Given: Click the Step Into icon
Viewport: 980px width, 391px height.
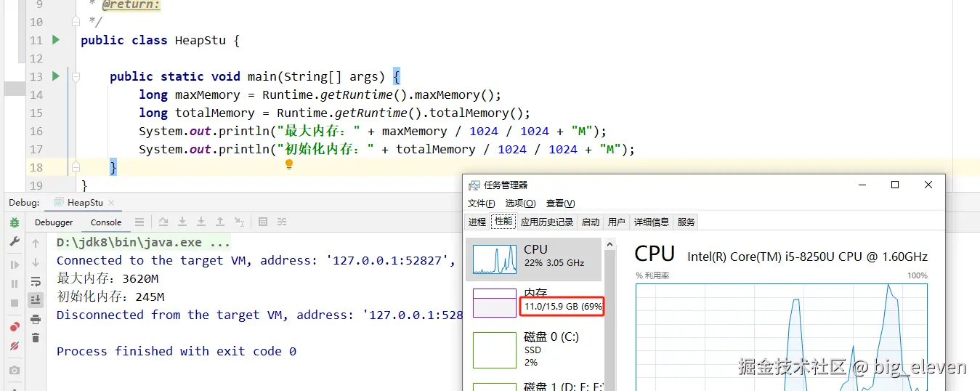Looking at the screenshot, I should click(201, 222).
